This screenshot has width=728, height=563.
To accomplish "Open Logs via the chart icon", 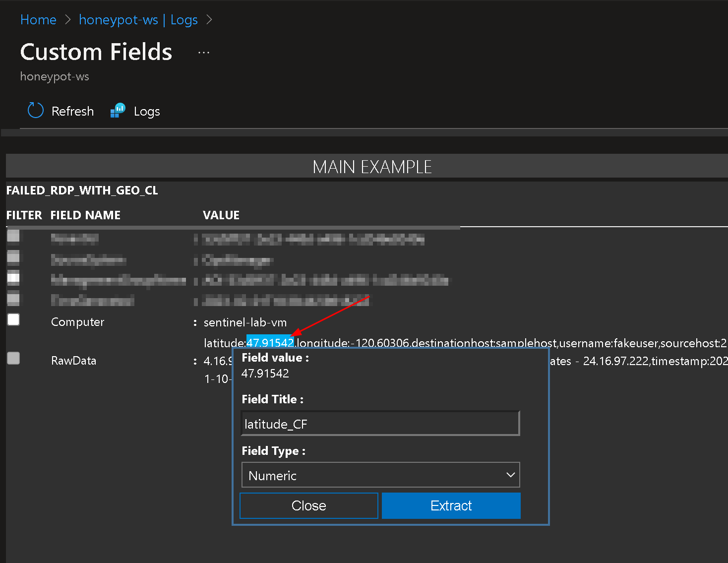I will (x=118, y=110).
